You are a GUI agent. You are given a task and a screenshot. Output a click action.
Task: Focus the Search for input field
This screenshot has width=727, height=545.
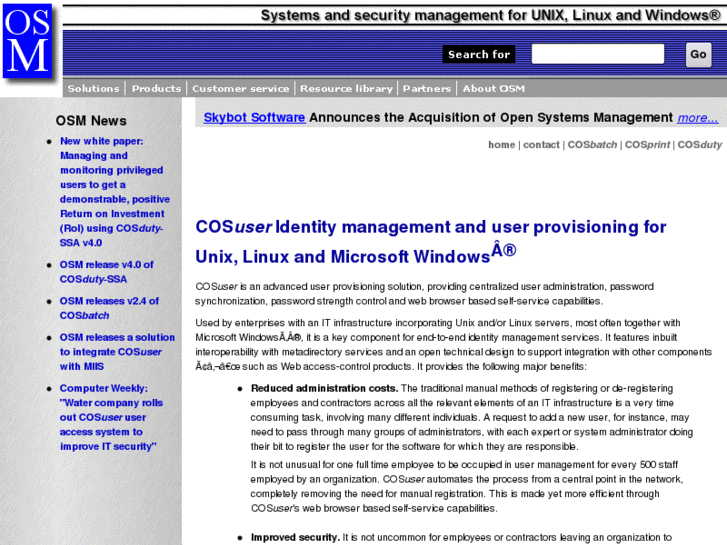tap(598, 54)
